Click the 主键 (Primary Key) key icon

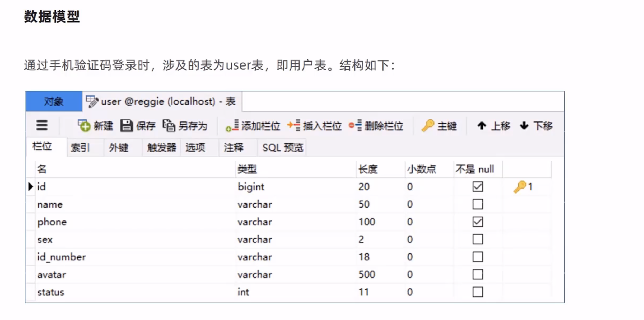point(428,125)
